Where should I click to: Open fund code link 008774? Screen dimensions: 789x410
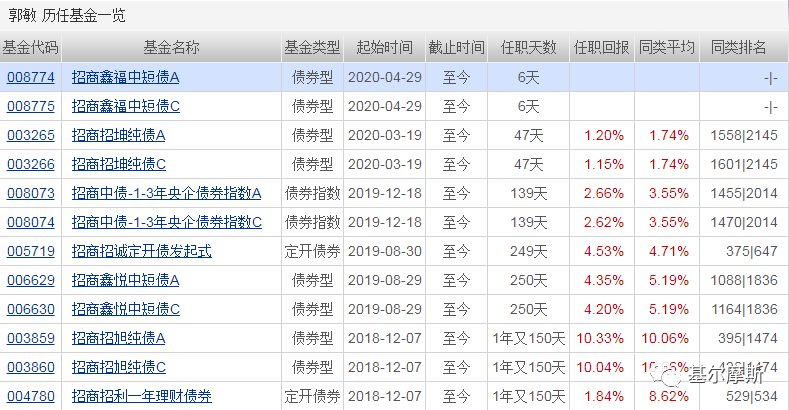[31, 77]
